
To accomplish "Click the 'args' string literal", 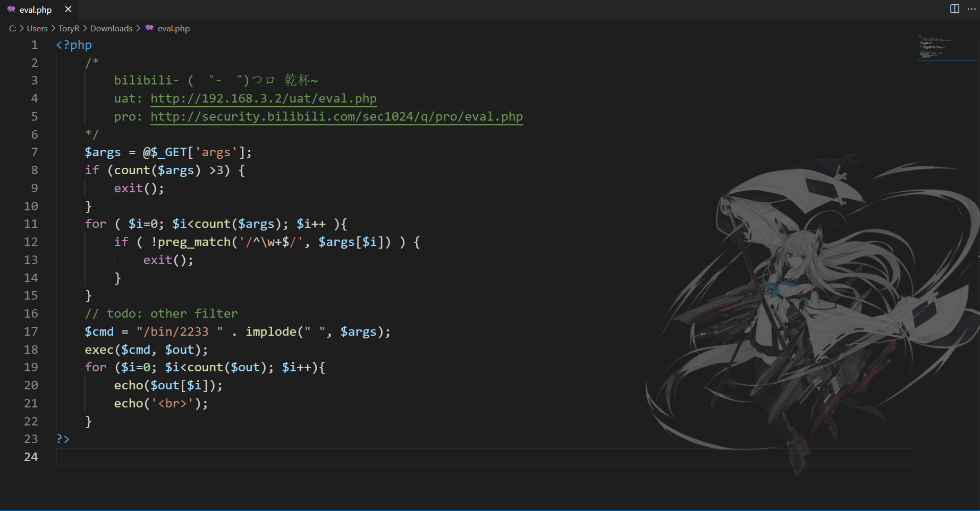I will coord(216,152).
